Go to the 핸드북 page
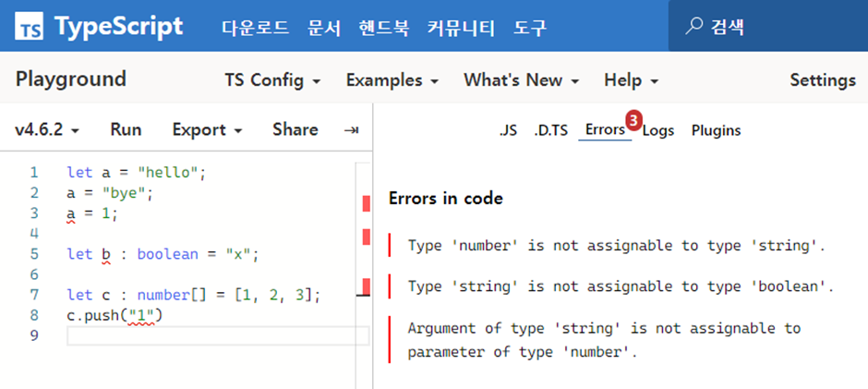The width and height of the screenshot is (868, 389). [383, 27]
